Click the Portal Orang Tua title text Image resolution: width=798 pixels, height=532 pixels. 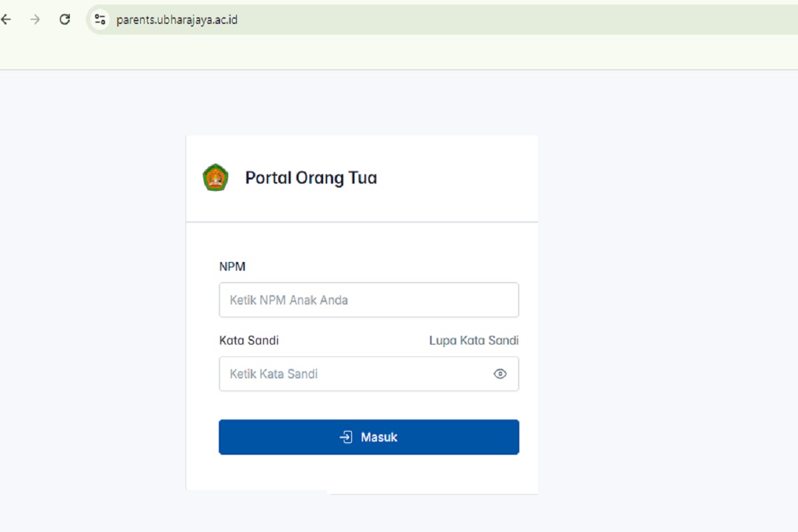(311, 178)
